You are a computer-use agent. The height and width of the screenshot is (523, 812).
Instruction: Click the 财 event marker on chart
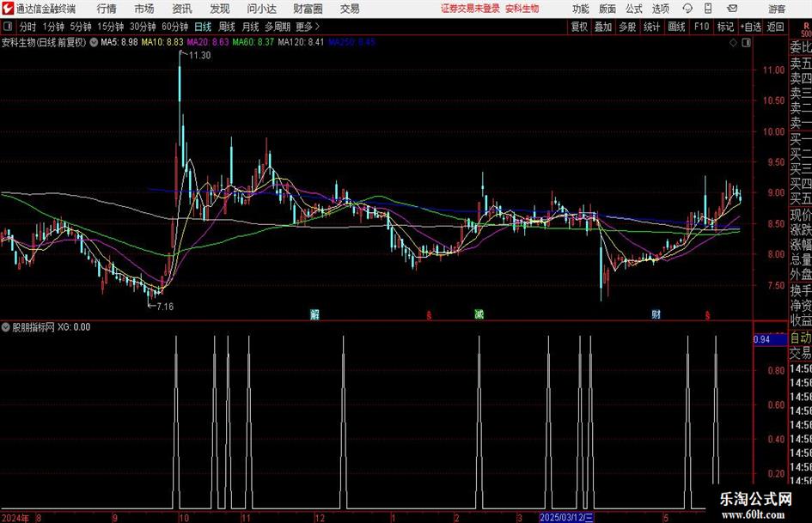(x=656, y=314)
